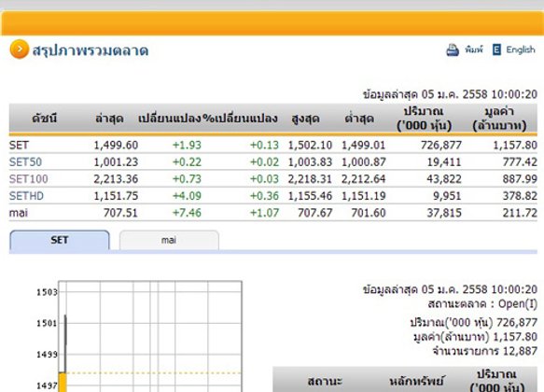
Task: Click SET100 change +0.73
Action: click(x=187, y=179)
